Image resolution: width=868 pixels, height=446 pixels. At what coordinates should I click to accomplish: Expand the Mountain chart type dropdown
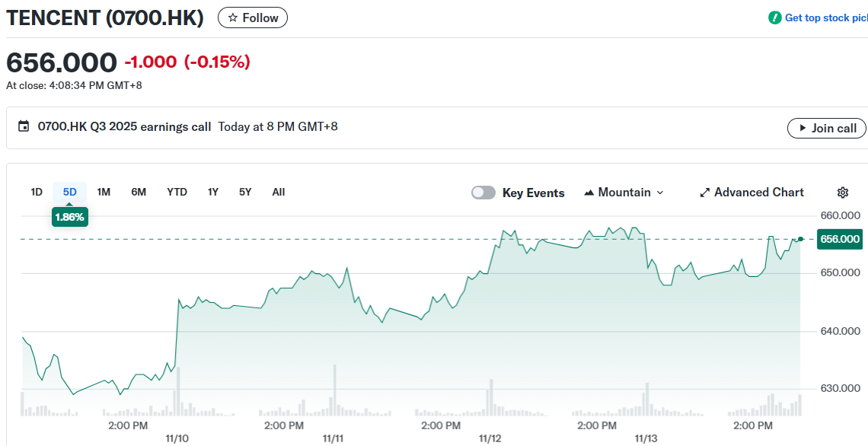[x=624, y=193]
